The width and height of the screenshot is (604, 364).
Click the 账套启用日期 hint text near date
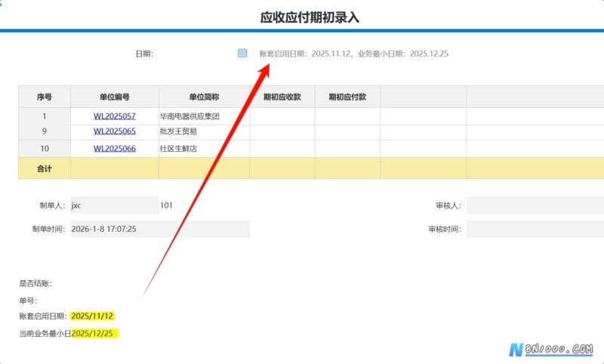coord(353,54)
